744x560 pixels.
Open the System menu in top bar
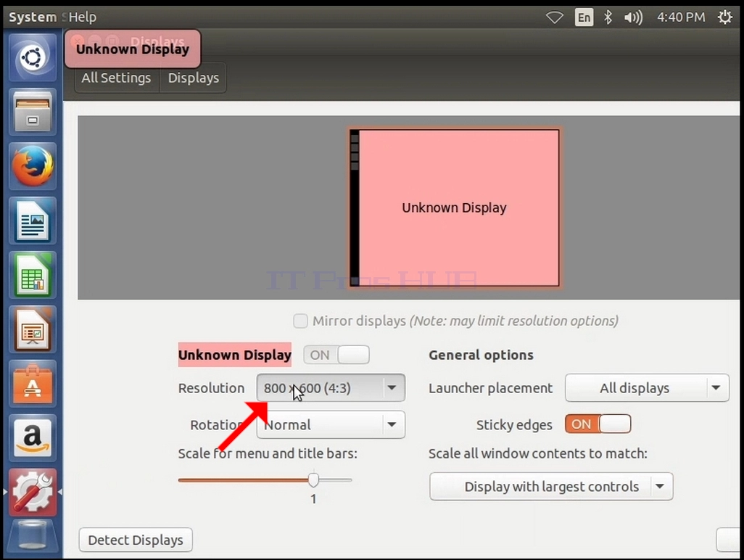coord(33,17)
